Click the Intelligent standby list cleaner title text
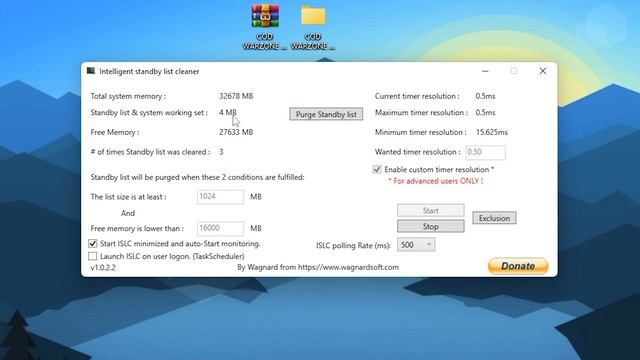Image resolution: width=640 pixels, height=360 pixels. point(149,71)
